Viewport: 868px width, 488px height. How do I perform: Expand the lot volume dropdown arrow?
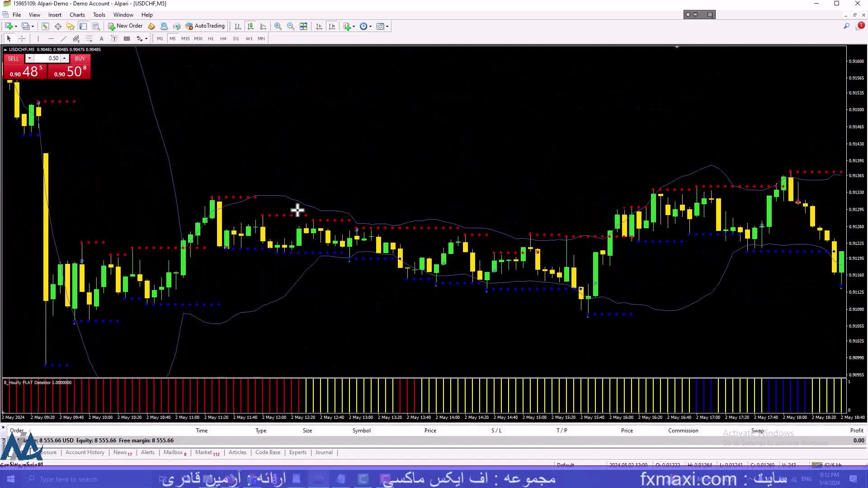(29, 58)
